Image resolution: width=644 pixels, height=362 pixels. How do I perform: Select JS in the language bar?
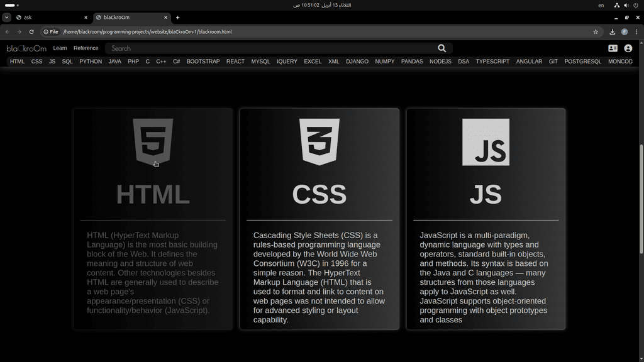52,62
